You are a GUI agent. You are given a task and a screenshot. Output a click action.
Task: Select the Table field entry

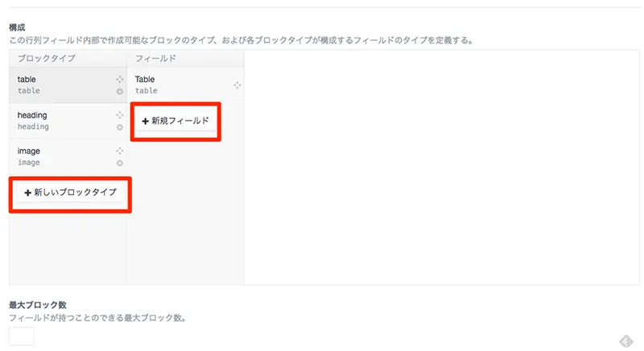[x=186, y=85]
